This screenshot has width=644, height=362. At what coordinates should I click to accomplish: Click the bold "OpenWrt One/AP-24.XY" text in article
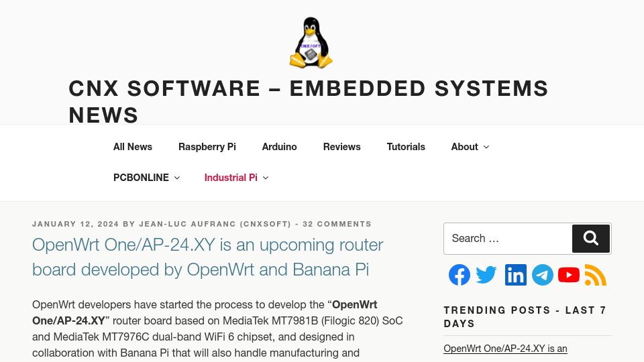pyautogui.click(x=205, y=313)
